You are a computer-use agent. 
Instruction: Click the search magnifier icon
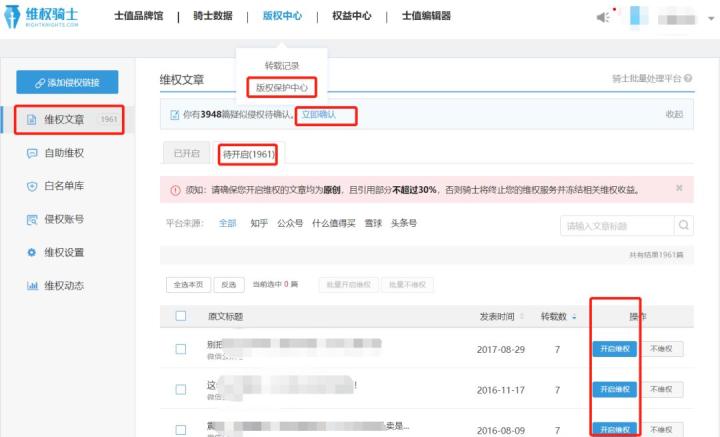pyautogui.click(x=684, y=225)
